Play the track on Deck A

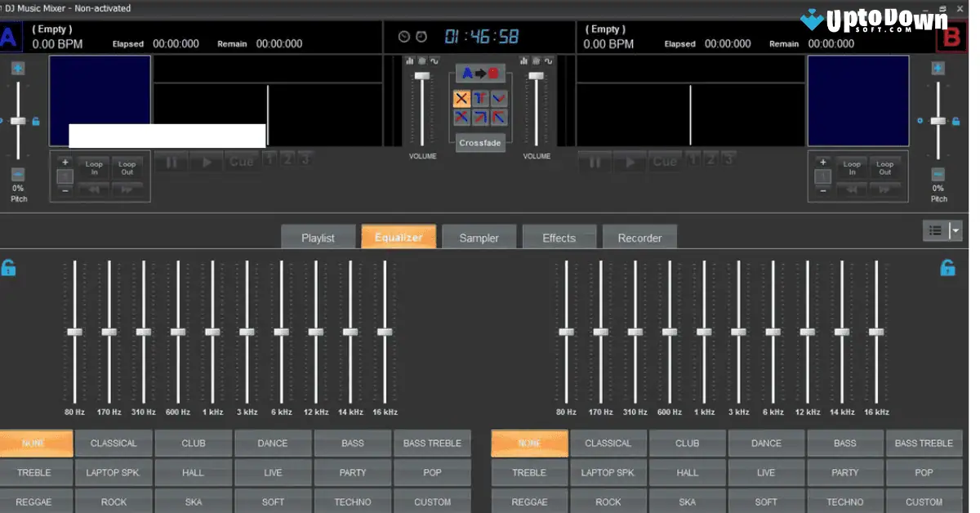coord(206,161)
